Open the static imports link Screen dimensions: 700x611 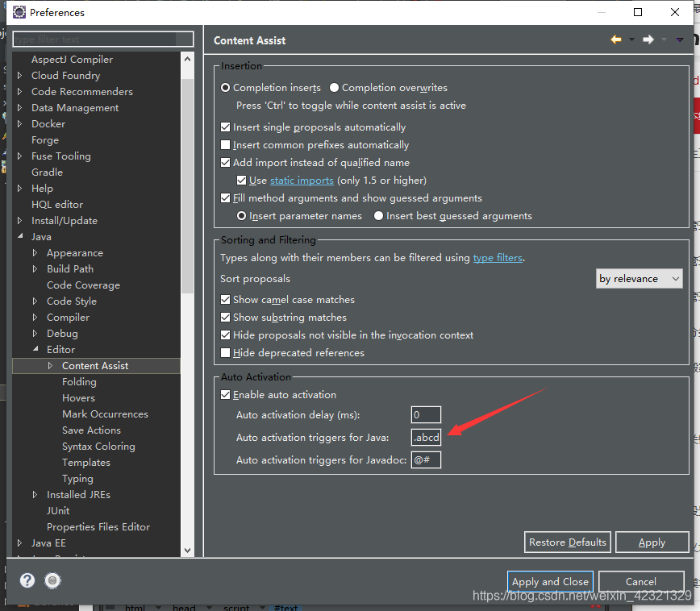pos(302,181)
